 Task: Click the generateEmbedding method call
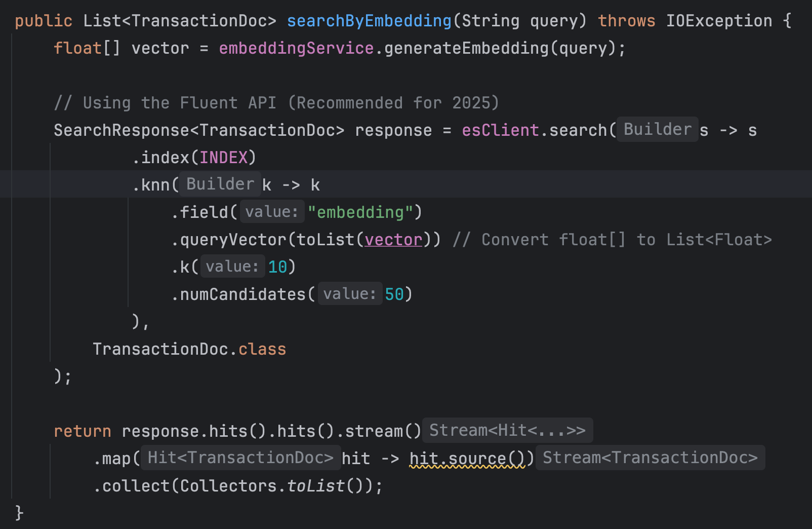point(466,48)
